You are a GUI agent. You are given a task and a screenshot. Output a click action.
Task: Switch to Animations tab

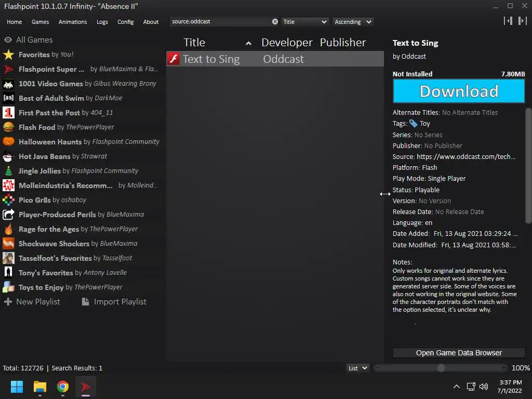point(73,22)
